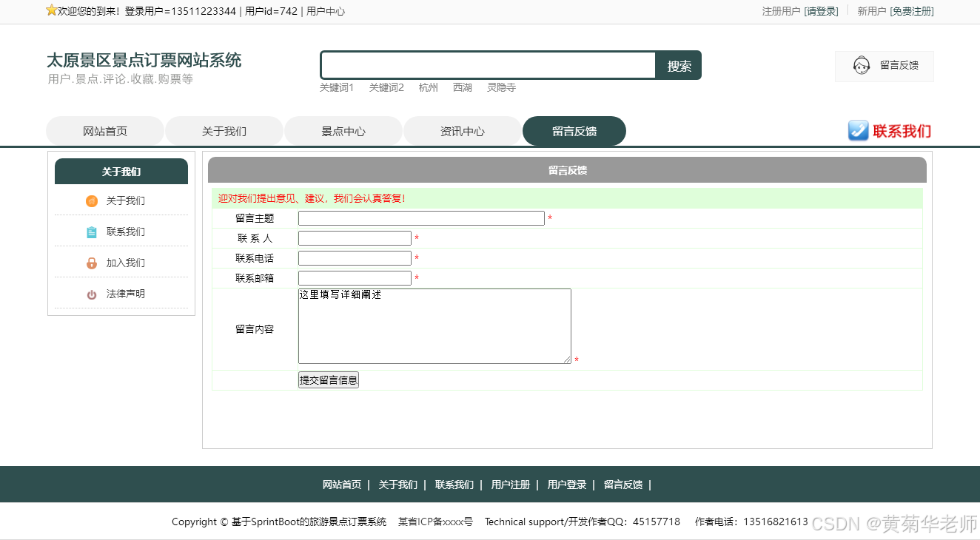The width and height of the screenshot is (980, 540).
Task: Select the 留言反馈 navigation tab
Action: pos(574,131)
